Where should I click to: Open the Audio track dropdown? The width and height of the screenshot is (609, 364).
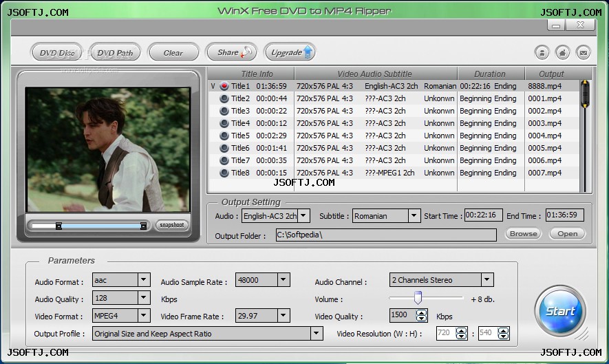[303, 215]
